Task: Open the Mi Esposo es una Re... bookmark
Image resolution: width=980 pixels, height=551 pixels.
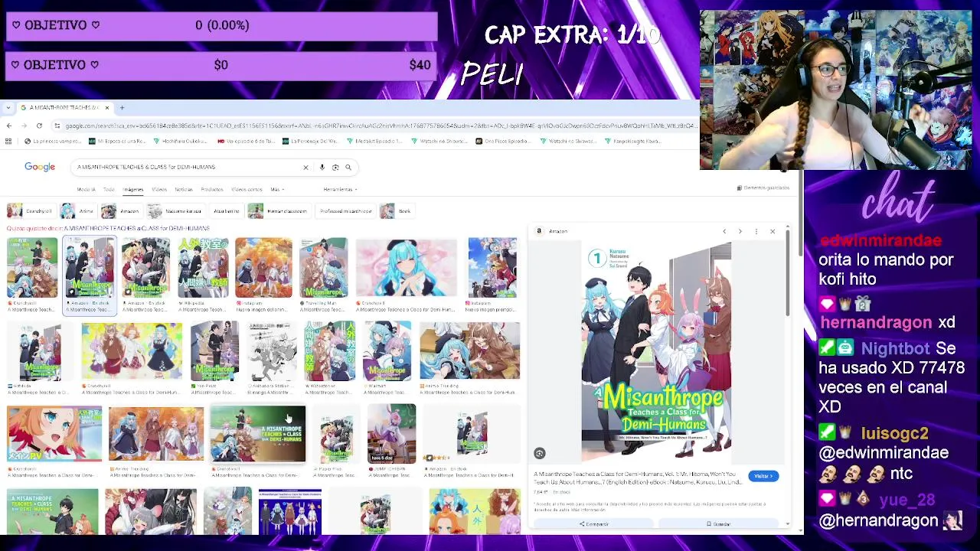Action: coord(117,141)
